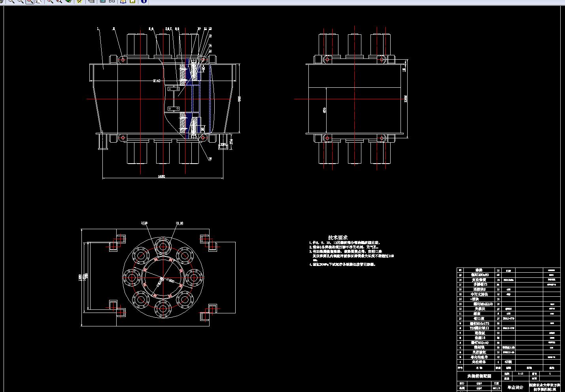
Task: Click the 连接板 parts list row
Action: pos(508,333)
